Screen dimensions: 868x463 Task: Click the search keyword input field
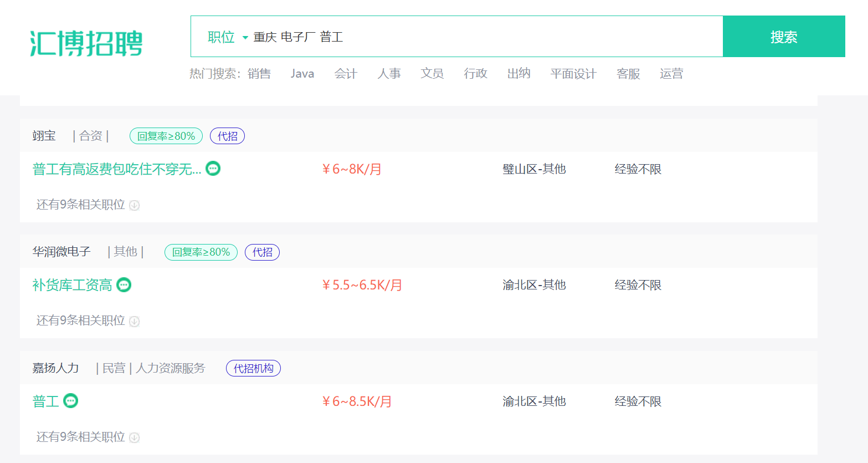pyautogui.click(x=486, y=37)
